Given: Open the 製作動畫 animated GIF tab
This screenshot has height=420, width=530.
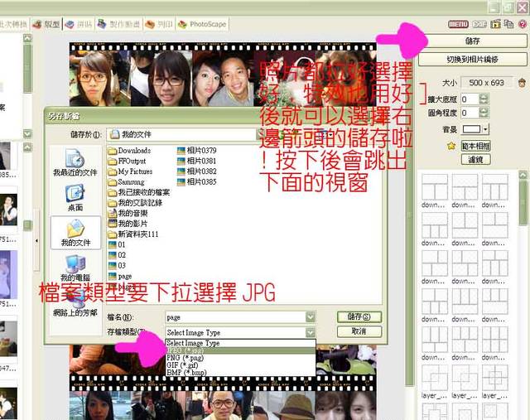Looking at the screenshot, I should [x=118, y=24].
